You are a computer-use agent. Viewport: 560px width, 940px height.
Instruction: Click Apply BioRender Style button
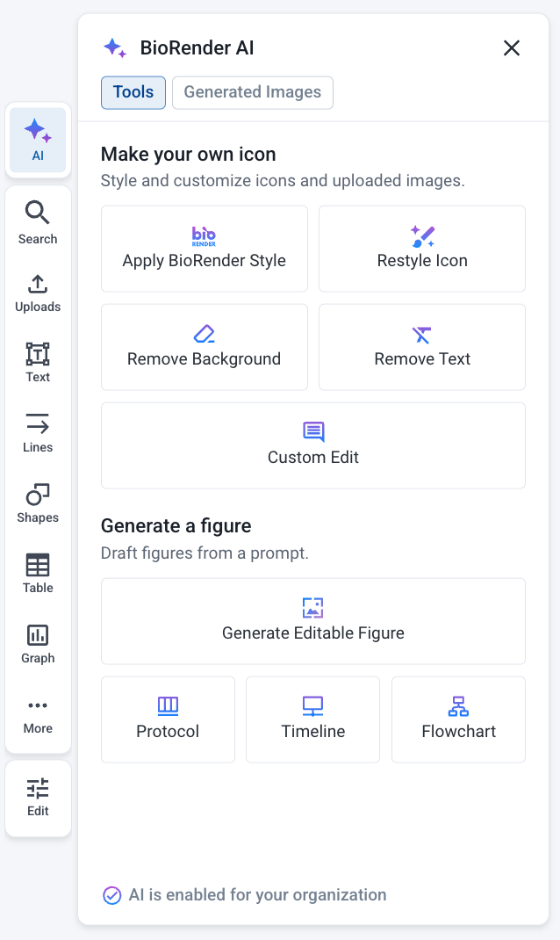205,249
